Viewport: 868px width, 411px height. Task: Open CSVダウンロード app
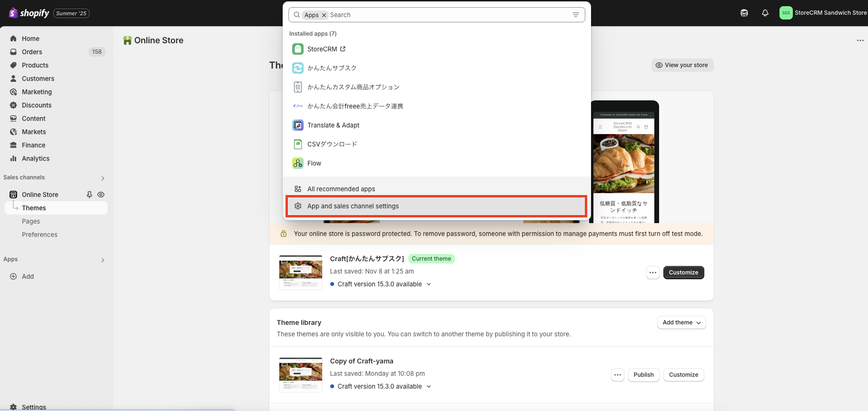coord(437,144)
